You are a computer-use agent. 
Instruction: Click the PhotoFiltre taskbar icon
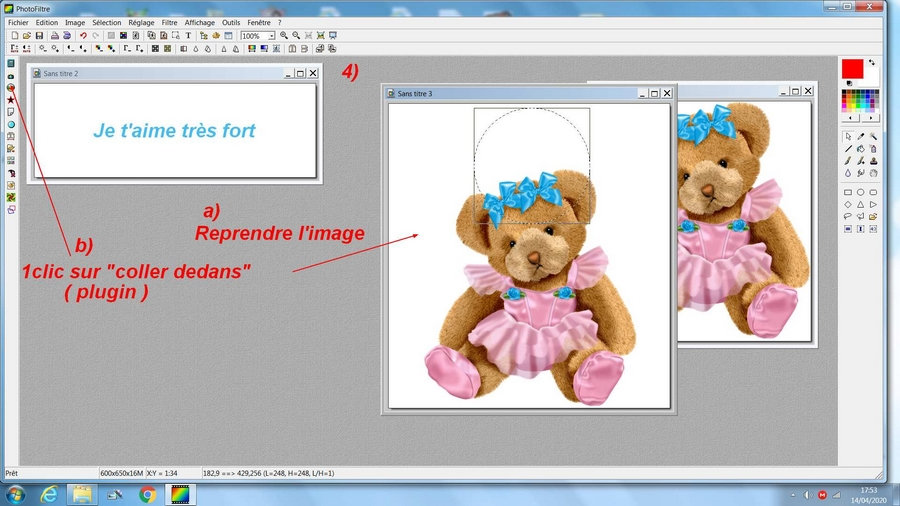(180, 495)
